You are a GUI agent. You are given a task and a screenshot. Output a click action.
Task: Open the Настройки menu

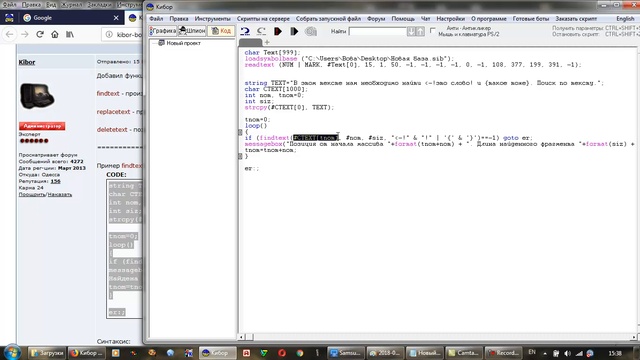451,19
